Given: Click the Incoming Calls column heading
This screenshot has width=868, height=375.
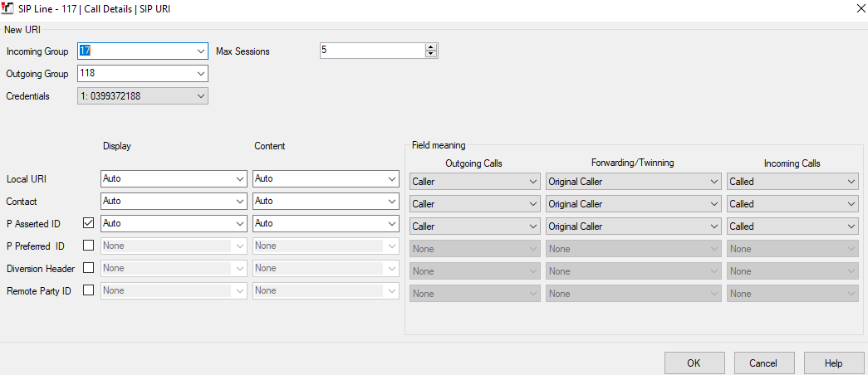Looking at the screenshot, I should pyautogui.click(x=792, y=163).
